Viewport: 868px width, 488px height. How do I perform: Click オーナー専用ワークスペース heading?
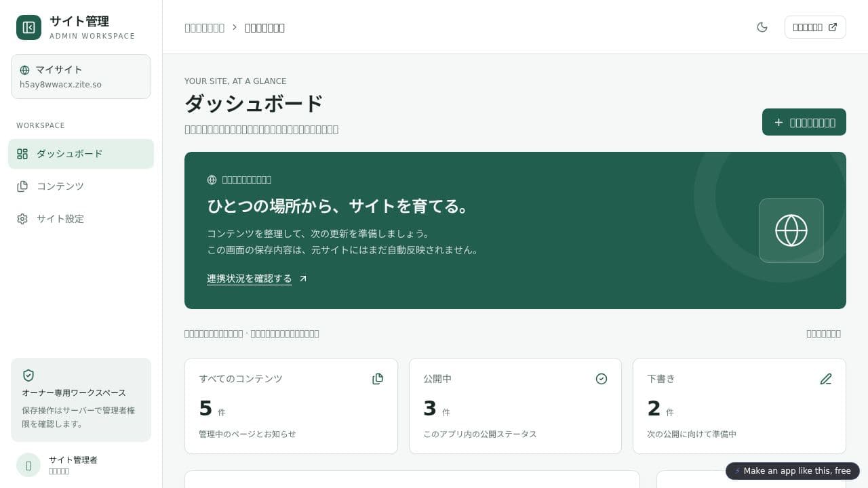click(x=74, y=393)
